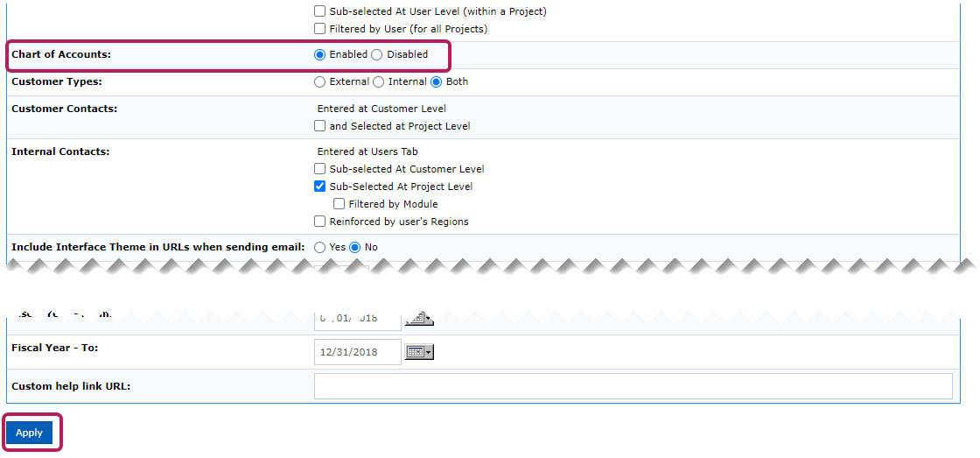
Task: Enable Sub-selected At Customer Level option
Action: [x=320, y=169]
